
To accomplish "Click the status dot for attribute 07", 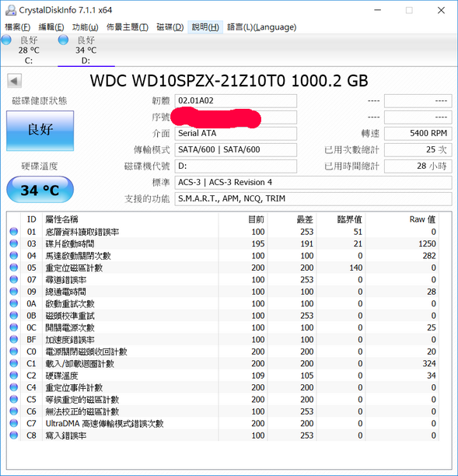I will pyautogui.click(x=14, y=279).
